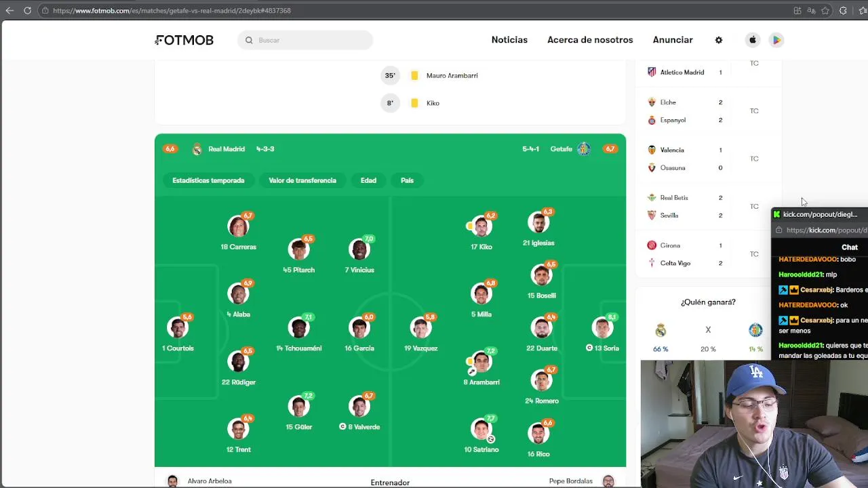This screenshot has width=868, height=488.
Task: Open player 14 Tchouaméni photo
Action: (298, 328)
